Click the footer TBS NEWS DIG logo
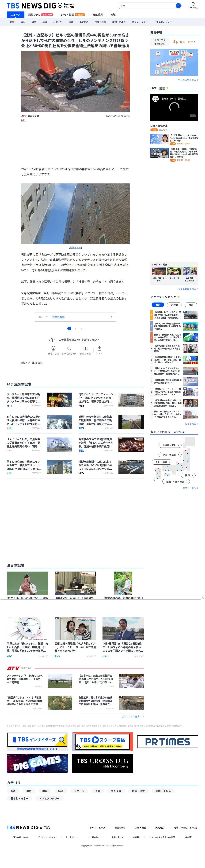 click(28, 828)
